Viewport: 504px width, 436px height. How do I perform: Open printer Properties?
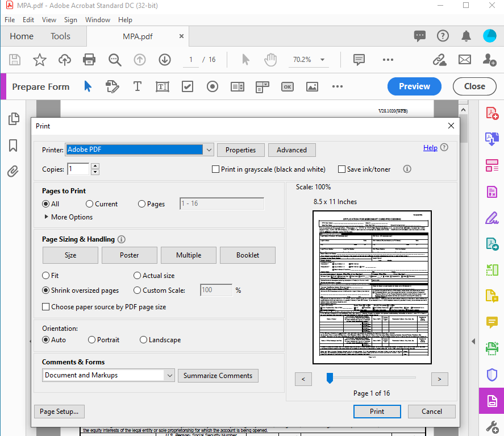[x=241, y=150]
